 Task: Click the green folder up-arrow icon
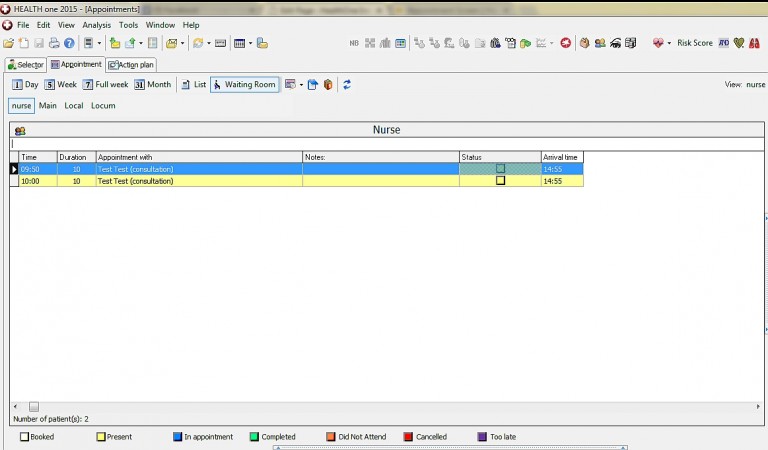[115, 43]
